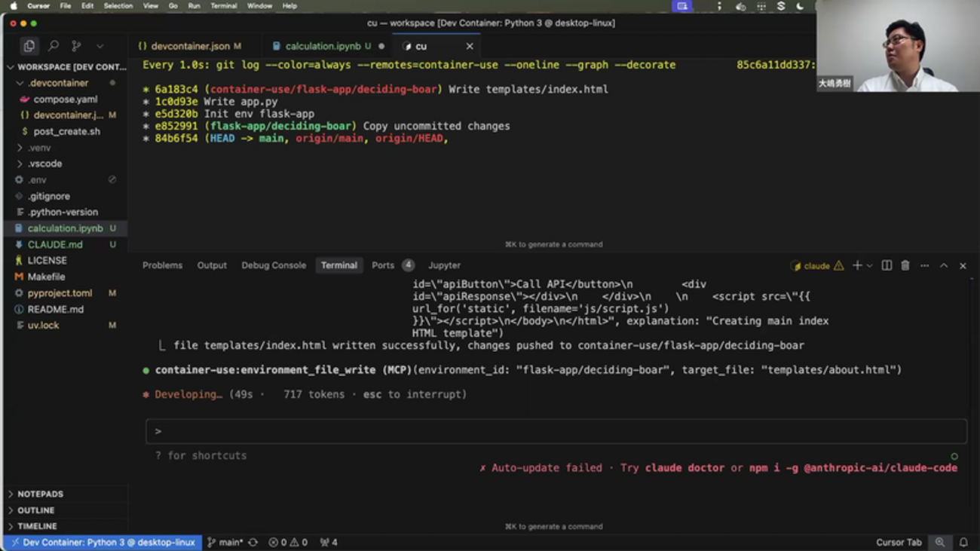Click the main branch status item
Screen dimensions: 980x551
(x=225, y=543)
